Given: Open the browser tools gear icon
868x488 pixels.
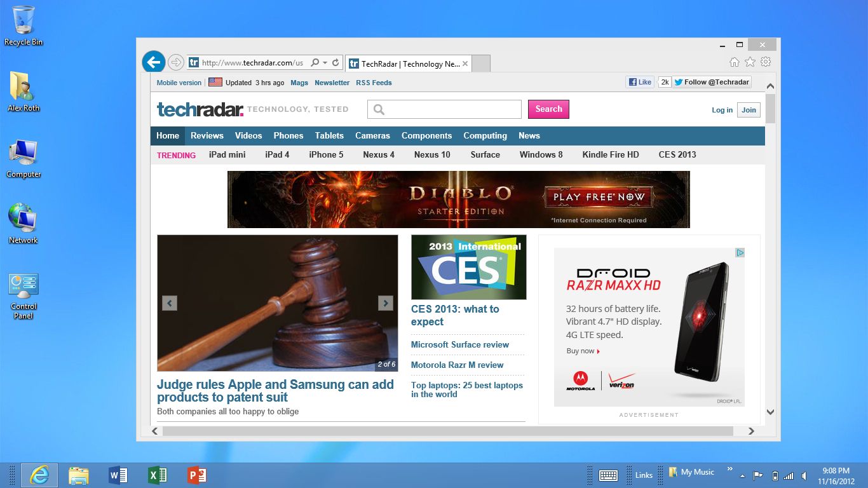Looking at the screenshot, I should pos(766,62).
